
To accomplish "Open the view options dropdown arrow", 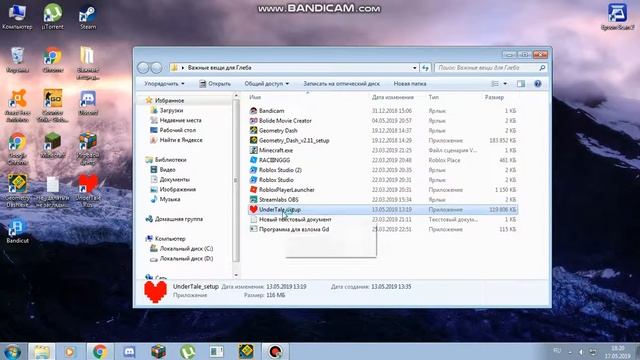I will point(505,84).
